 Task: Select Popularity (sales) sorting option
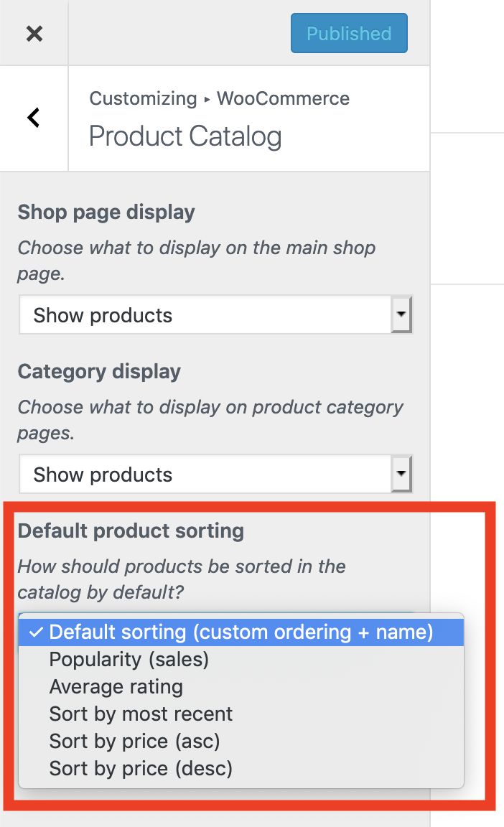[129, 659]
